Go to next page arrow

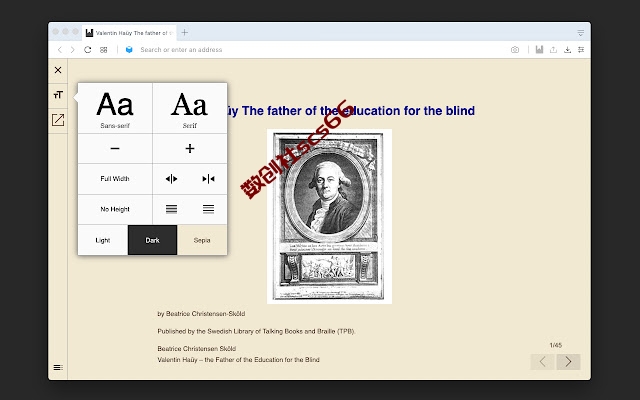[568, 362]
